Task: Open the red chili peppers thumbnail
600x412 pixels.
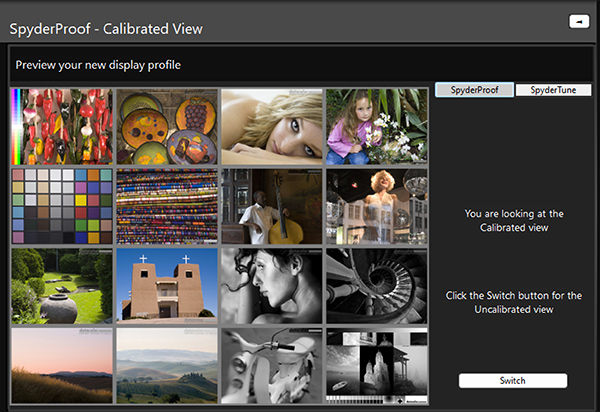Action: [x=61, y=126]
